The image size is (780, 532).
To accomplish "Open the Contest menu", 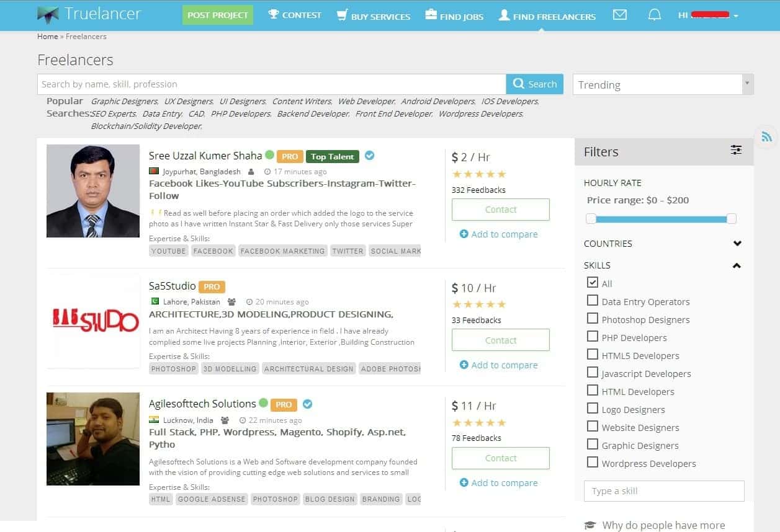I will pos(295,15).
